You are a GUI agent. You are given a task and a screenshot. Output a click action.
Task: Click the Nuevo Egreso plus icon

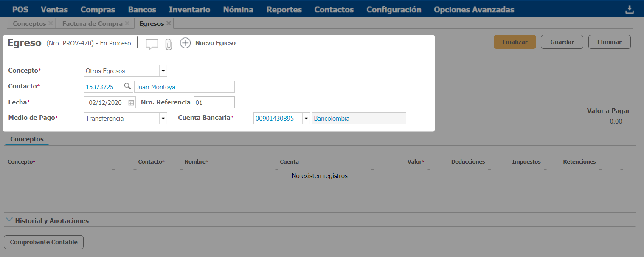(x=186, y=43)
